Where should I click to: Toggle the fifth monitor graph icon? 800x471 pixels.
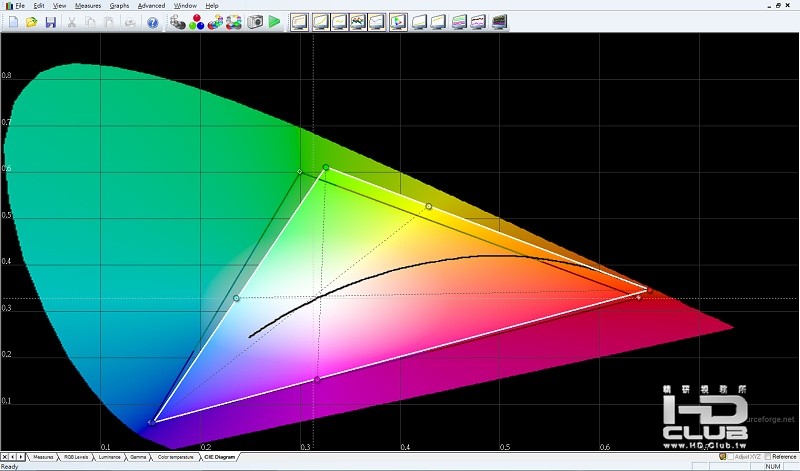click(x=377, y=22)
